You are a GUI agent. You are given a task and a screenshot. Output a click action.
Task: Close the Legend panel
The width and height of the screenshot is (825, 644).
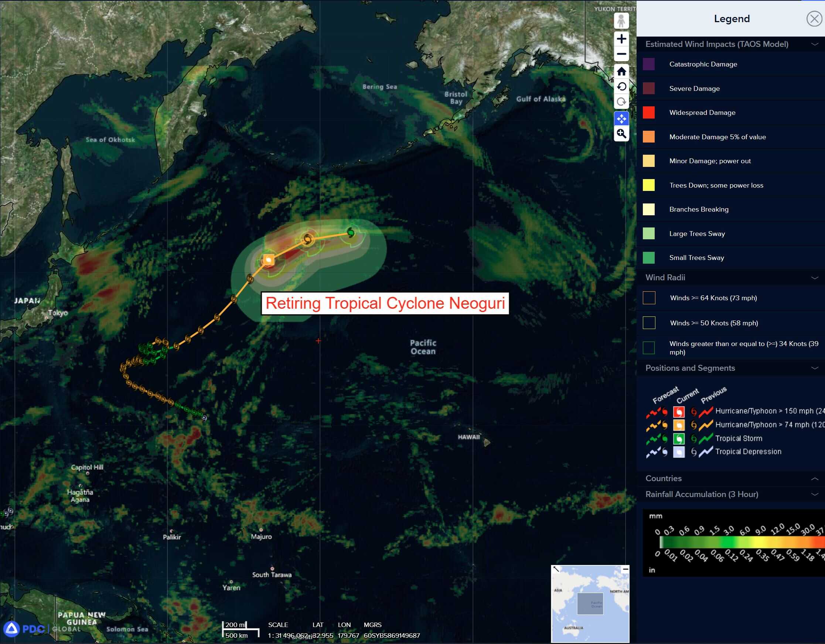point(814,19)
